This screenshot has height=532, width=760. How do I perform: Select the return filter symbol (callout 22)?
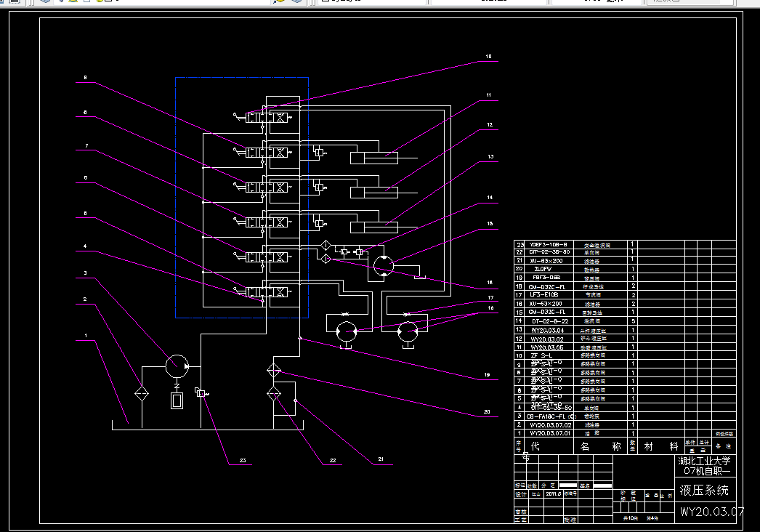click(x=274, y=393)
